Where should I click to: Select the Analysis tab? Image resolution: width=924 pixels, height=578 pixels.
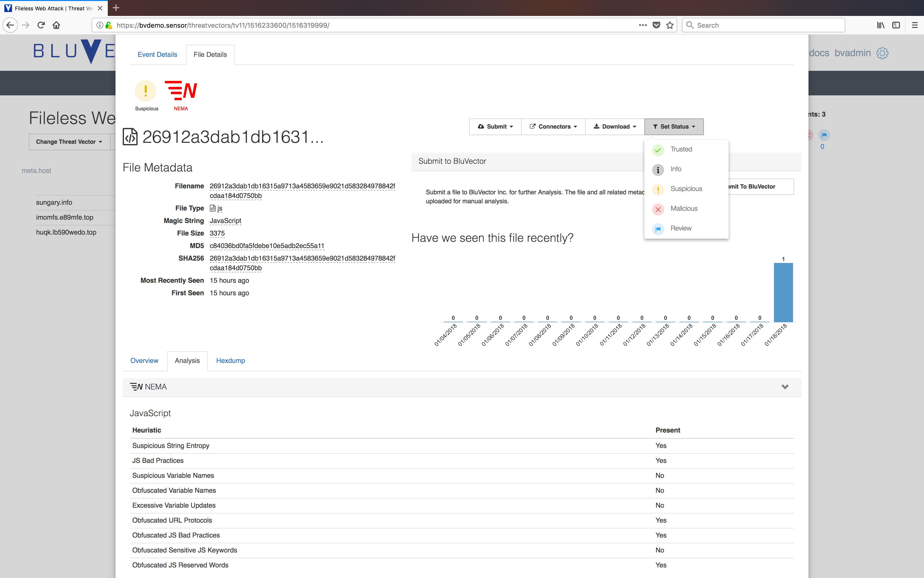(x=187, y=361)
